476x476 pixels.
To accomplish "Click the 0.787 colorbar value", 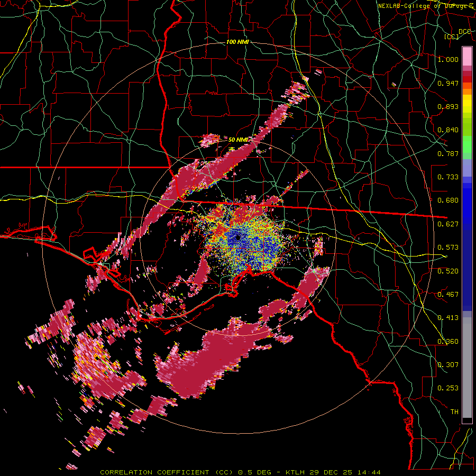I will pyautogui.click(x=448, y=153).
